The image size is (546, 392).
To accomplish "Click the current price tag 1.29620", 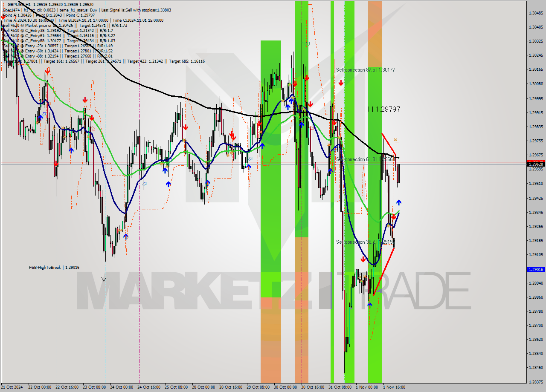I will 536,164.
